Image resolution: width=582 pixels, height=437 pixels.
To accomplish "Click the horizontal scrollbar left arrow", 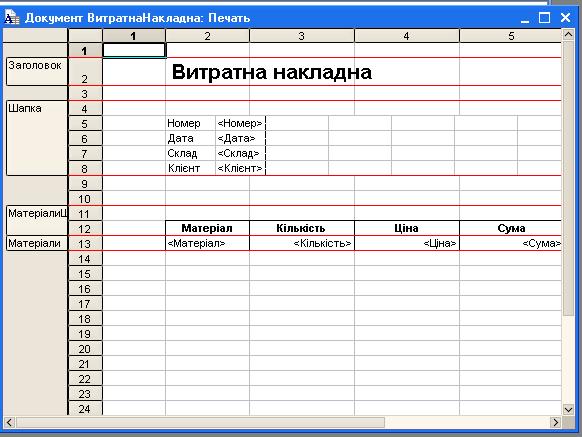I will (x=9, y=423).
